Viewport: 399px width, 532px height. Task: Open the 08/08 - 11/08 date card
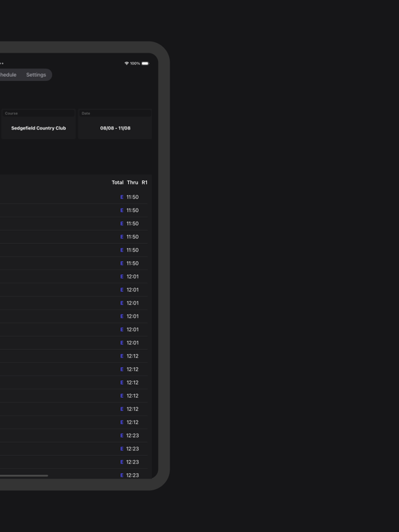tap(115, 124)
